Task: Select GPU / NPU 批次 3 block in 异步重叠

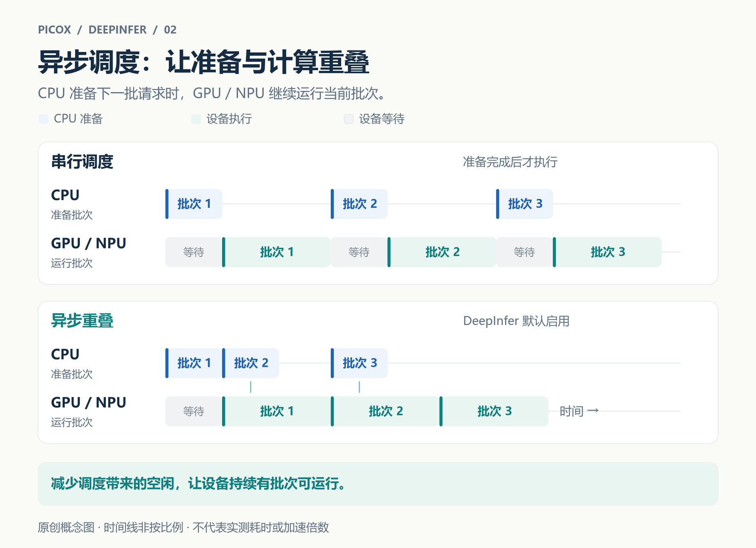Action: pyautogui.click(x=494, y=411)
